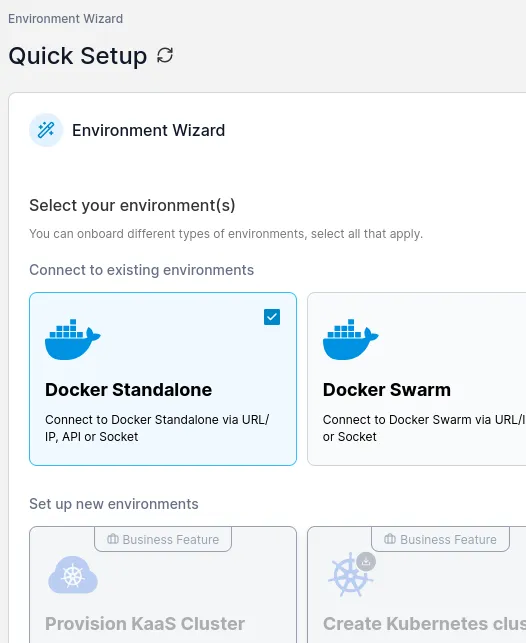
Task: Click the Provision KaaS Cluster title text
Action: [x=145, y=624]
